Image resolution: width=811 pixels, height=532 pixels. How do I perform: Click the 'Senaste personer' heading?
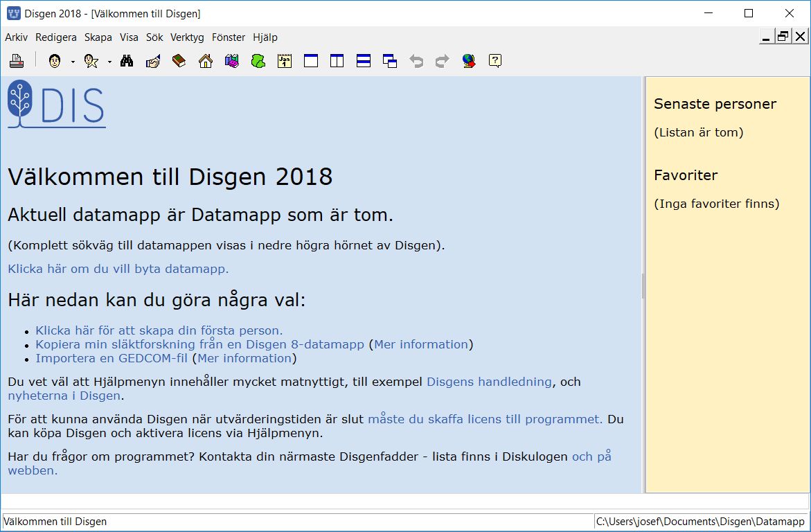pyautogui.click(x=715, y=104)
